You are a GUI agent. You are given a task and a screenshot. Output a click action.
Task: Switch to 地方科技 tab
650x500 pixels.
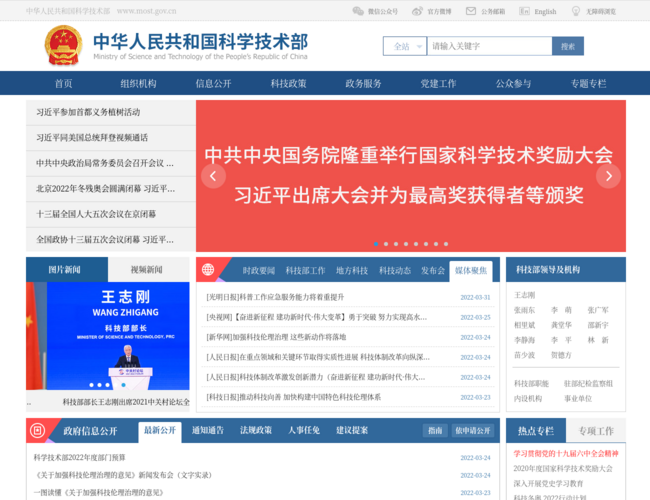point(352,271)
